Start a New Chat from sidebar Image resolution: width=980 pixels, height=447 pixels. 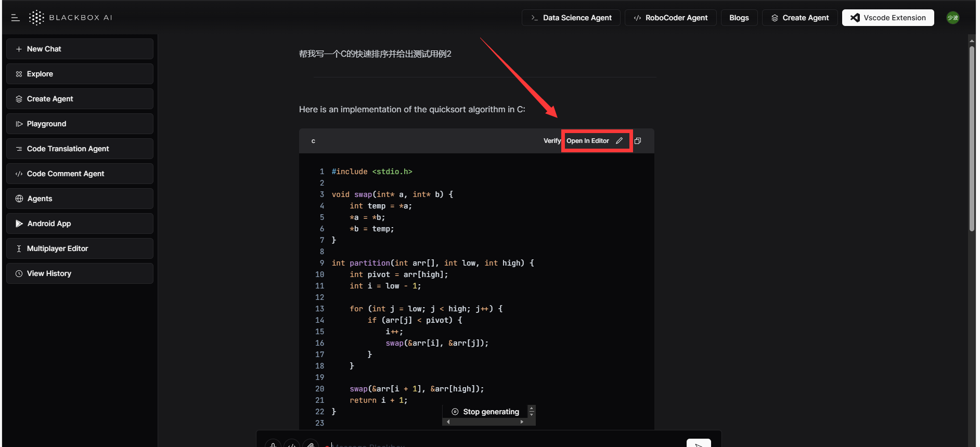point(80,49)
